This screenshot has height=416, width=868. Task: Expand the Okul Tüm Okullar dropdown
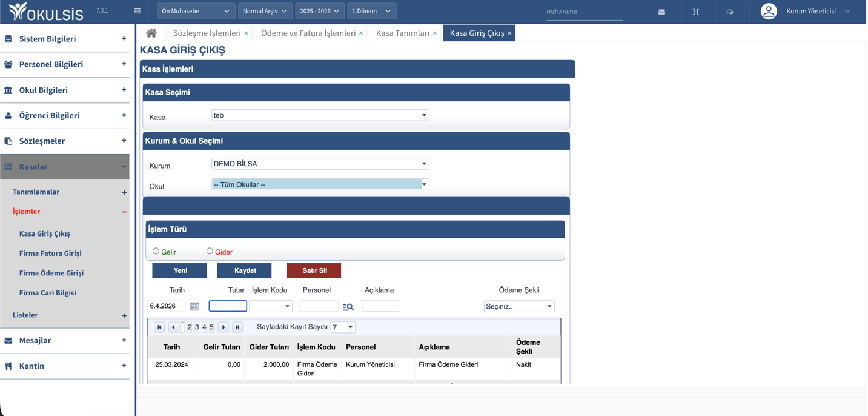pyautogui.click(x=320, y=184)
